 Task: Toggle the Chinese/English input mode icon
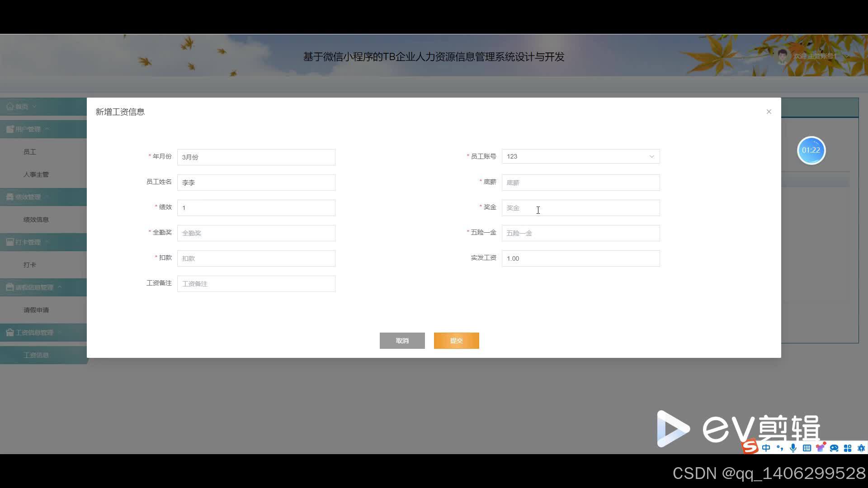click(766, 448)
